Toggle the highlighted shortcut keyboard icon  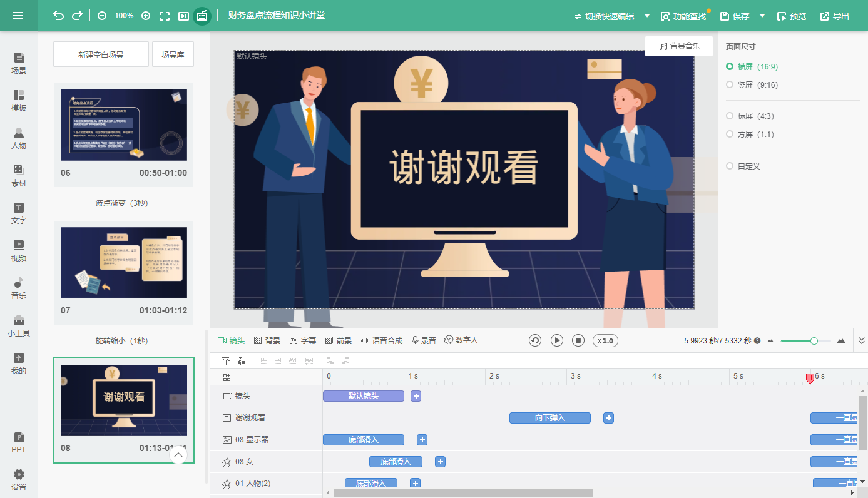(x=202, y=16)
